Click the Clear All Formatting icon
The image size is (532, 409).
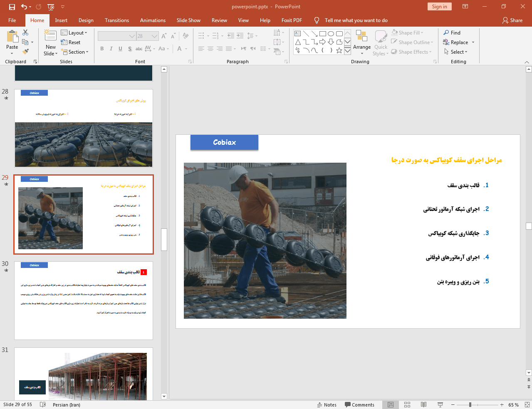186,36
